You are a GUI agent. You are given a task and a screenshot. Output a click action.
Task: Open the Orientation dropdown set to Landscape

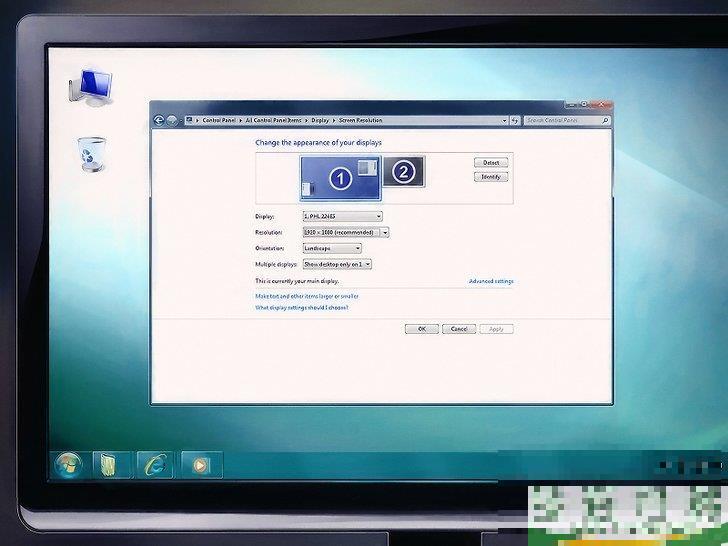[331, 248]
